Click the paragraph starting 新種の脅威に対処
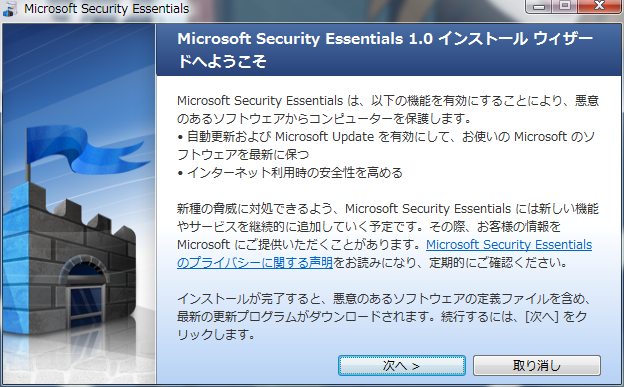Image resolution: width=624 pixels, height=387 pixels. (388, 235)
